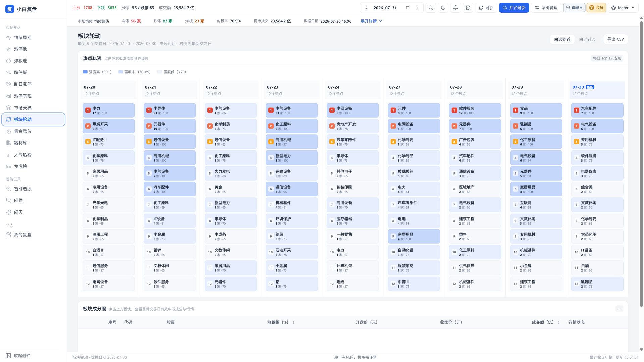
Task: Click the 刷新 refresh button
Action: [x=486, y=8]
